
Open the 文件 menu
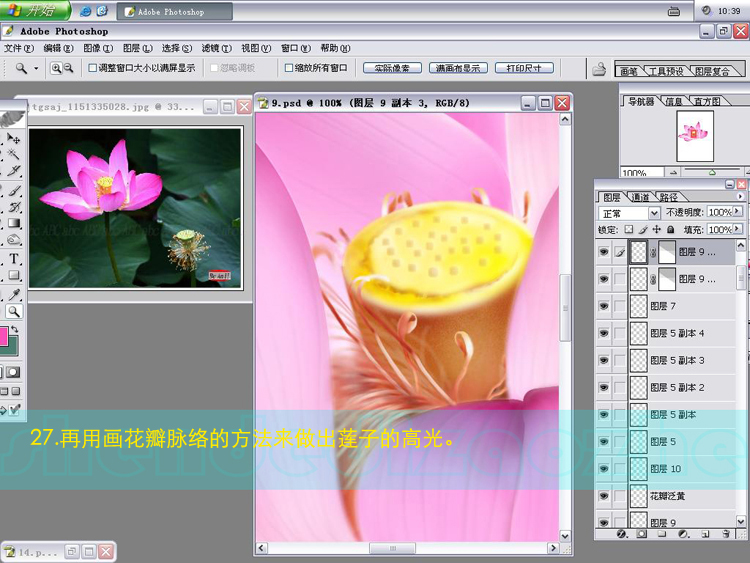(19, 48)
